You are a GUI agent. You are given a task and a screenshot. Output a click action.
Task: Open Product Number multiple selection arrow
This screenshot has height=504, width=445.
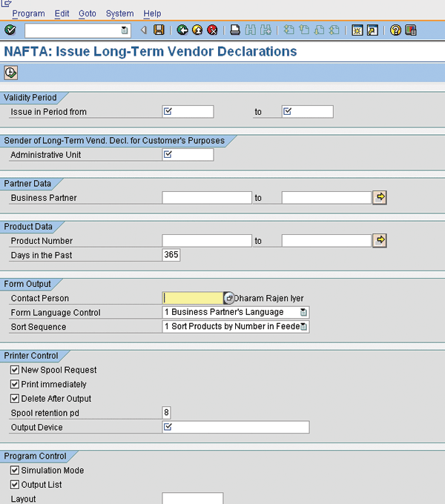click(x=380, y=240)
